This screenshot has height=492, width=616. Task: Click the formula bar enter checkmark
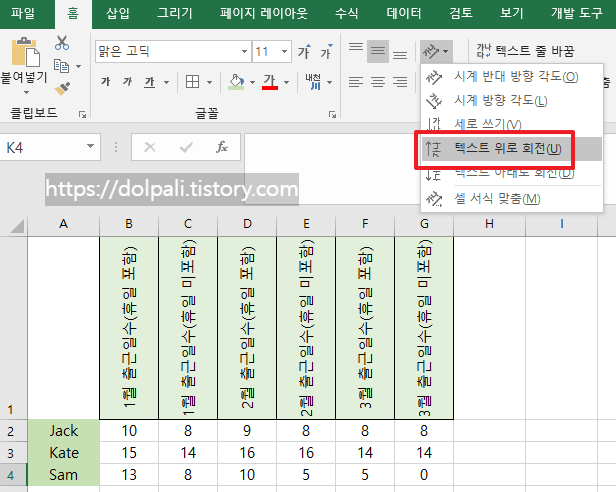pyautogui.click(x=186, y=147)
